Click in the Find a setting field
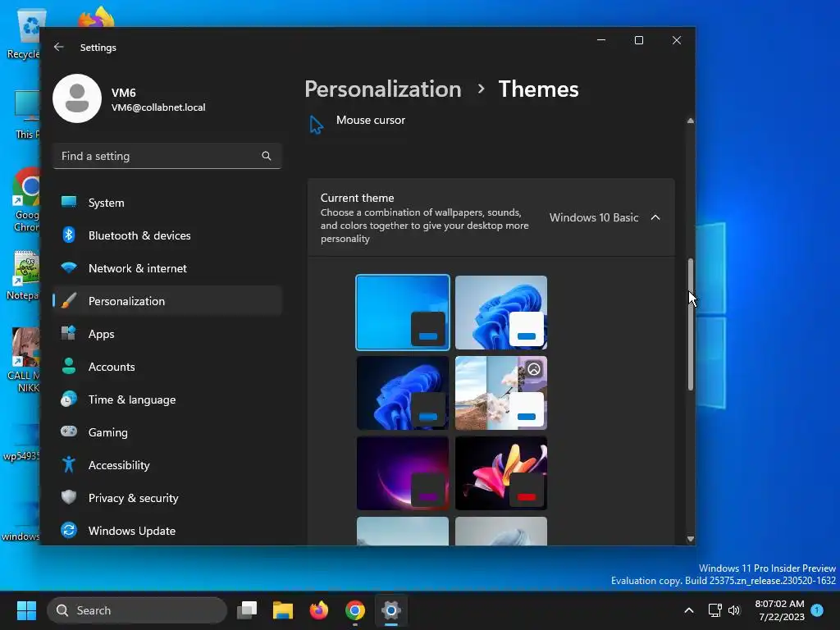Viewport: 840px width, 630px height. pyautogui.click(x=167, y=156)
